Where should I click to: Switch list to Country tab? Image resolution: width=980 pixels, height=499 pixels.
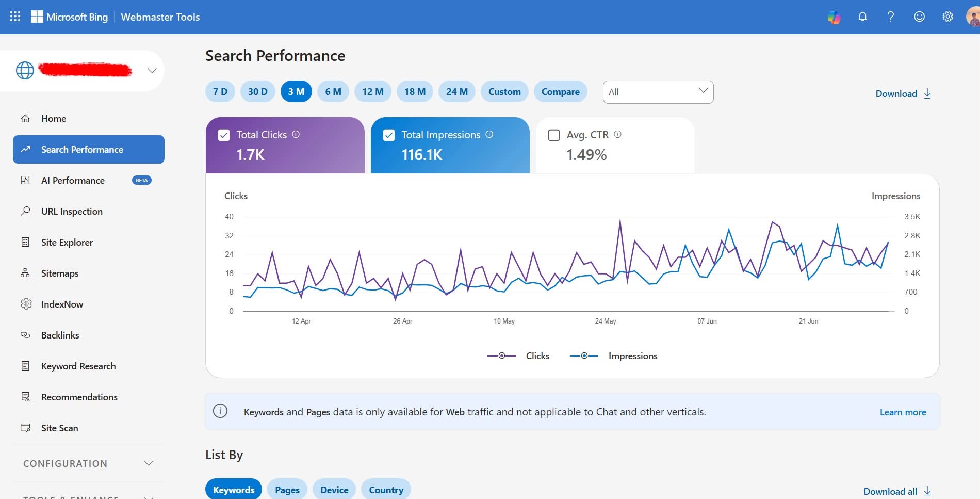coord(386,490)
